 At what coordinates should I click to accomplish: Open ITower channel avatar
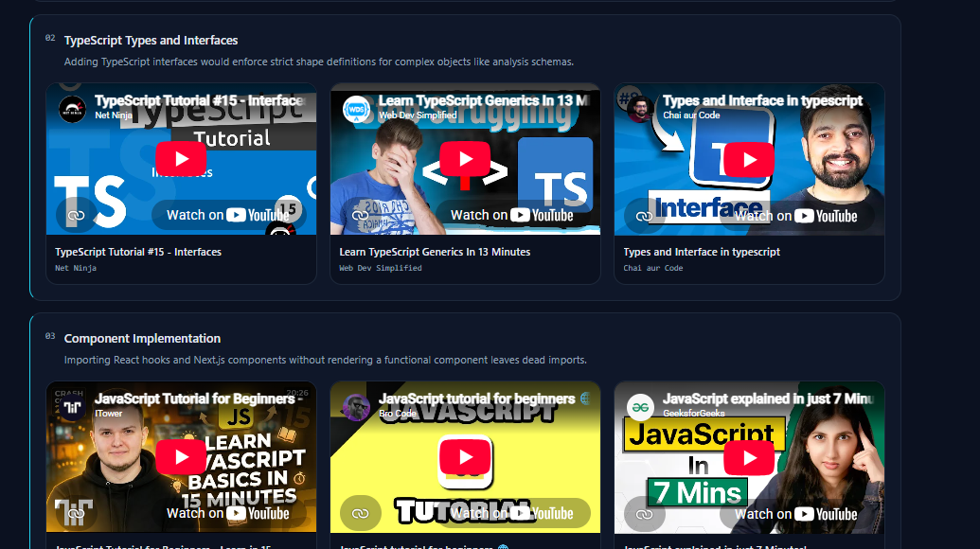[73, 407]
